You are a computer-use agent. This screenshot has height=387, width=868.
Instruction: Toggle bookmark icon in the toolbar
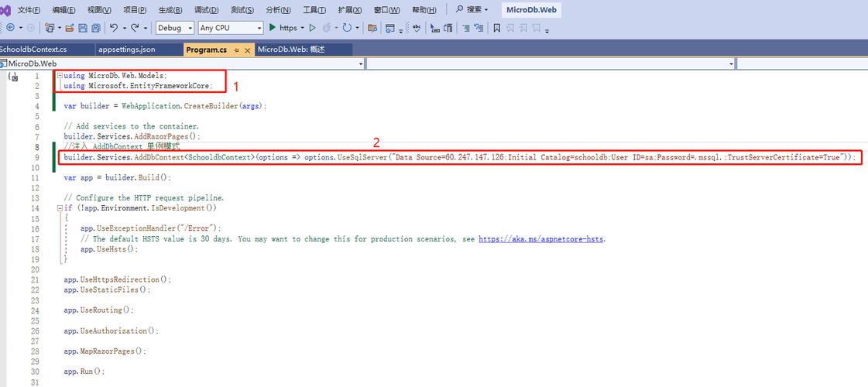click(x=497, y=28)
